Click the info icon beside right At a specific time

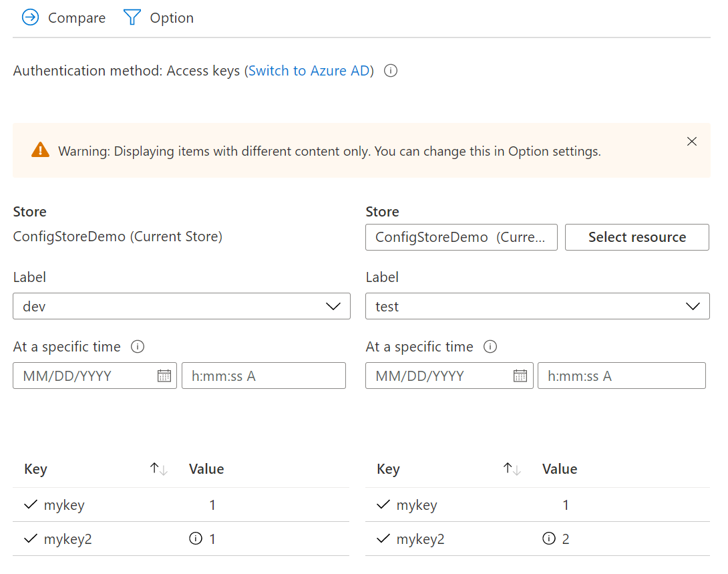click(490, 346)
